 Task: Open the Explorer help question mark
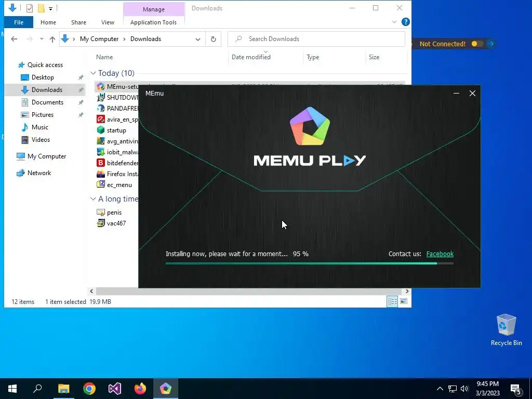(405, 22)
